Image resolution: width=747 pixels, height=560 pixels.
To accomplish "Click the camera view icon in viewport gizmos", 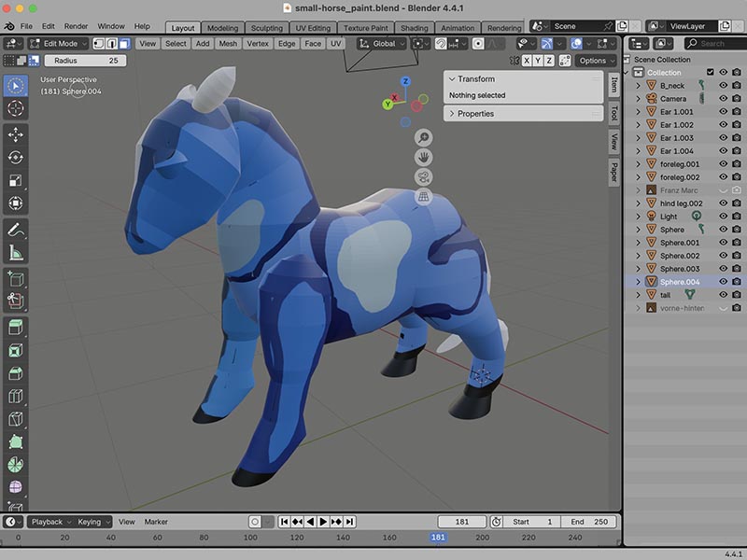I will pos(423,175).
